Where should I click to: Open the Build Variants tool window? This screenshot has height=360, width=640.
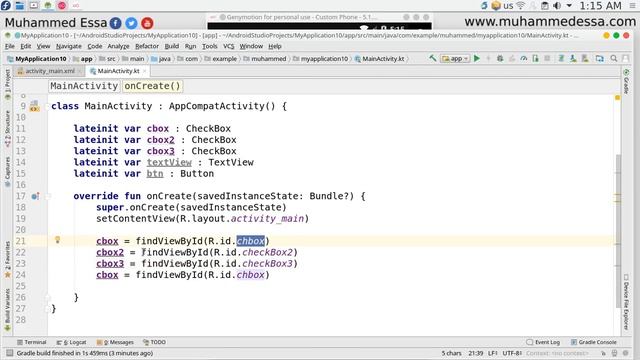point(7,309)
